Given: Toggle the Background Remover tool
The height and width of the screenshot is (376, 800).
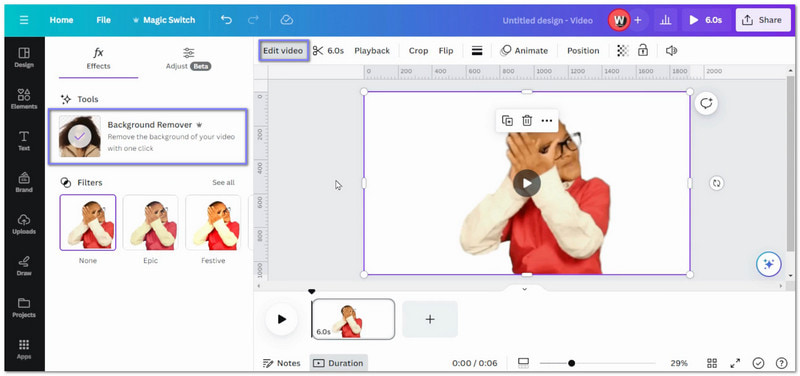Looking at the screenshot, I should point(148,136).
